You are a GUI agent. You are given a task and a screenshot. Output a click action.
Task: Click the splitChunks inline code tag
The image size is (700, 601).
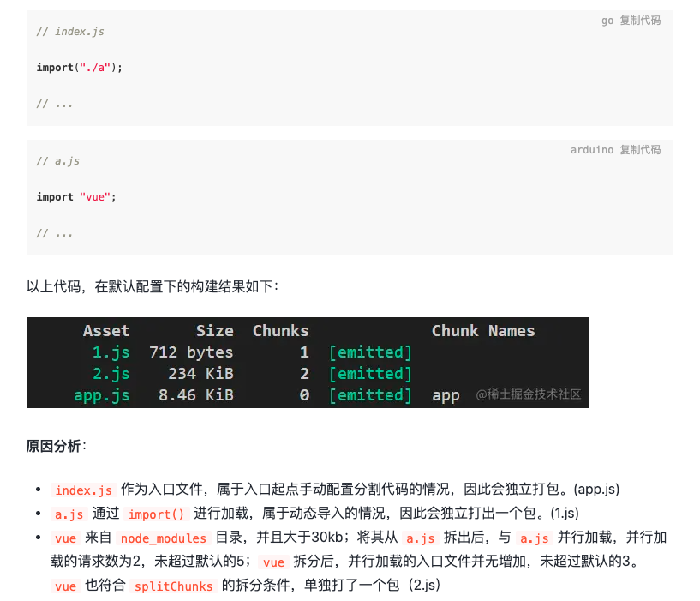click(174, 586)
